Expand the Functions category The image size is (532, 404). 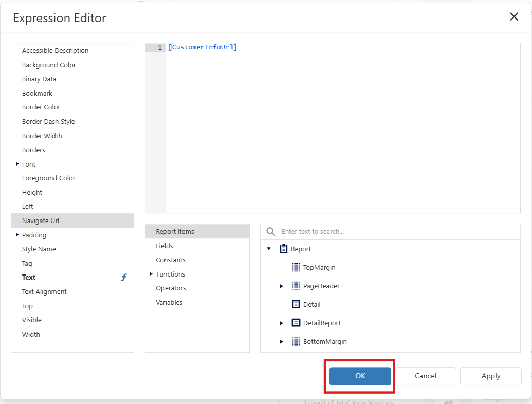(x=151, y=274)
